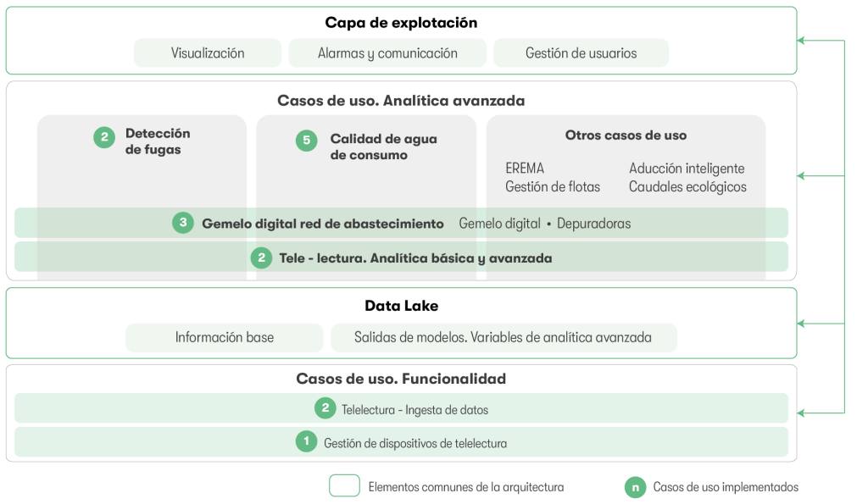Click the Depuradoras label on Gemelo digital row
This screenshot has width=868, height=504.
coord(593,224)
